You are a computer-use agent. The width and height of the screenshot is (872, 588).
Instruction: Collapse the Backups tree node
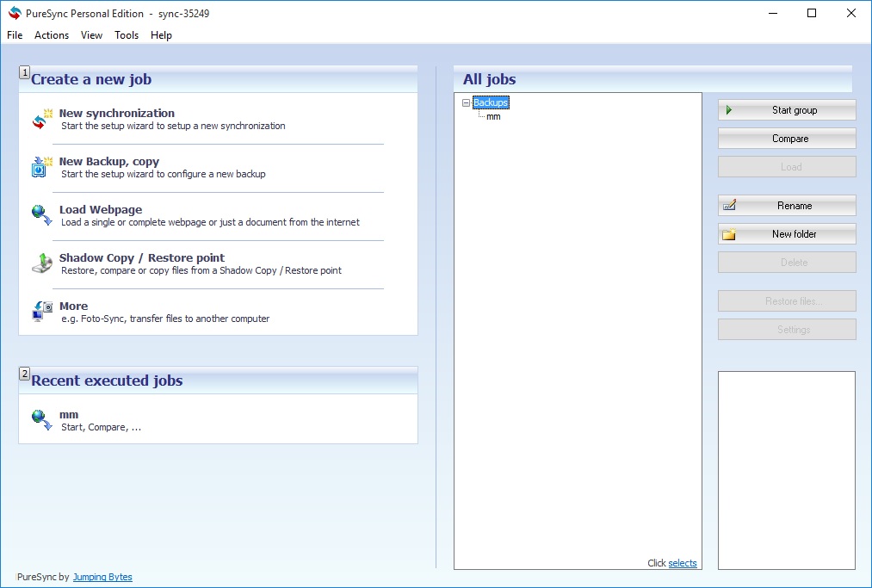click(466, 103)
